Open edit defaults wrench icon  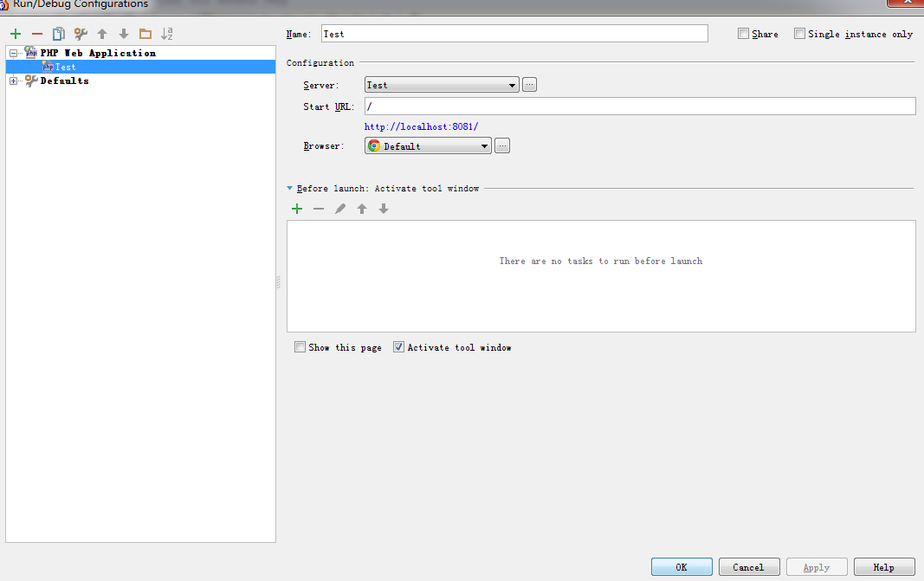tap(81, 34)
